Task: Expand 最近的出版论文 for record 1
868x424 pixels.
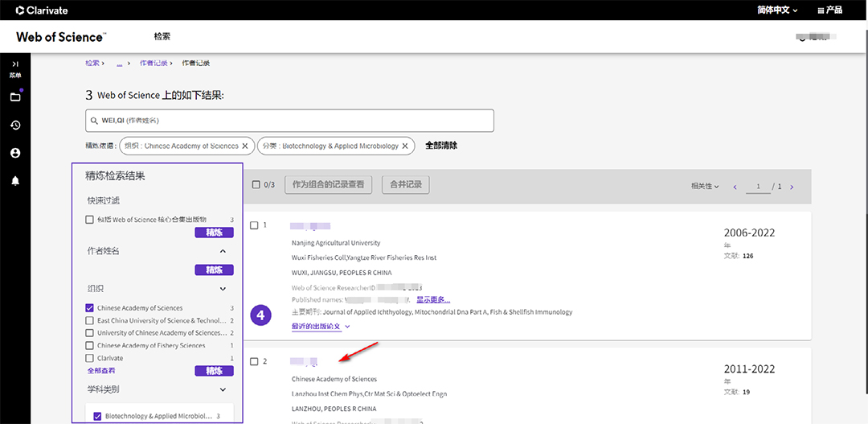Action: [321, 327]
